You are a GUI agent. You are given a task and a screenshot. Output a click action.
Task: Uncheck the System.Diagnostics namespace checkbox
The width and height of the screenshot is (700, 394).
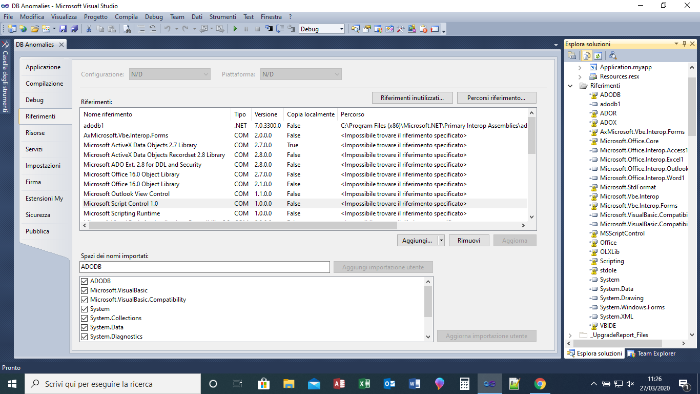point(84,336)
